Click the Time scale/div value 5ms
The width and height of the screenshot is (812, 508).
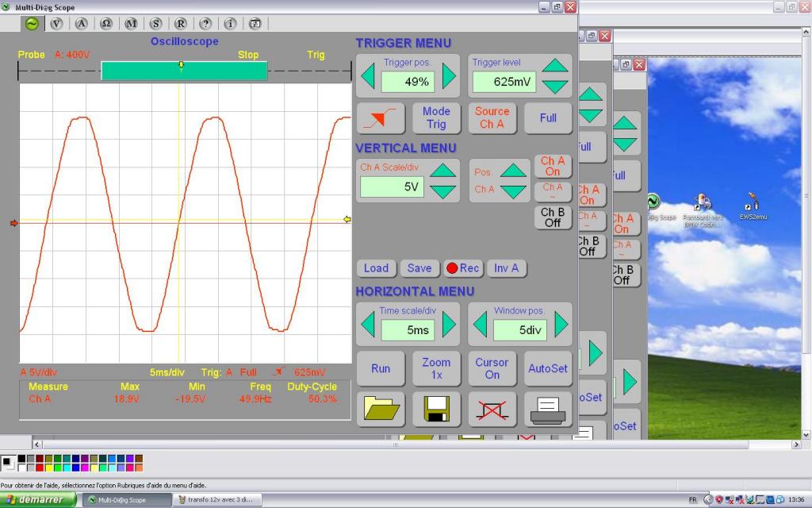tap(407, 330)
